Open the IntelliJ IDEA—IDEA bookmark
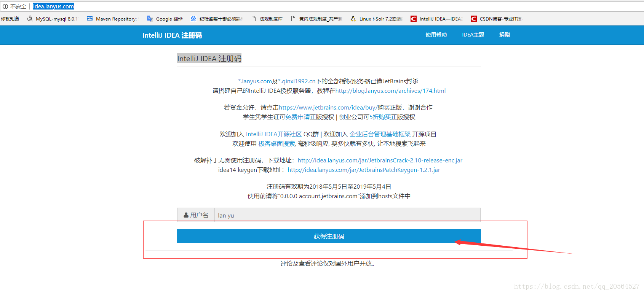The height and width of the screenshot is (294, 644). (x=436, y=19)
